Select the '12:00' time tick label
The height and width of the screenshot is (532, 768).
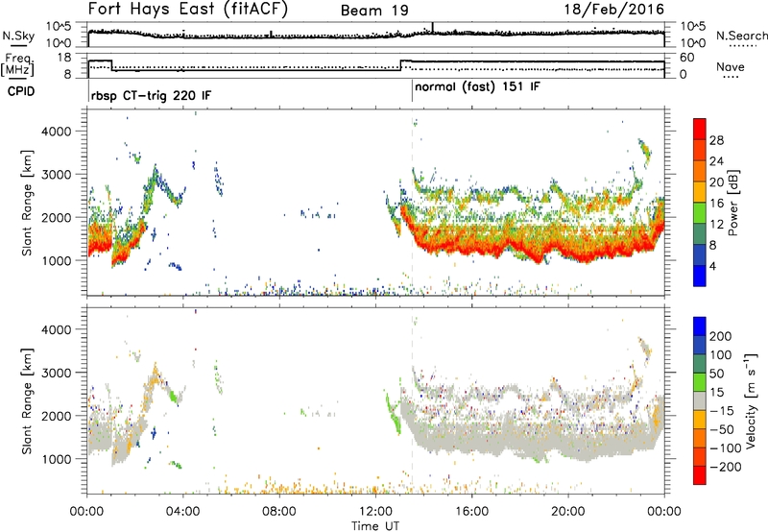[375, 512]
